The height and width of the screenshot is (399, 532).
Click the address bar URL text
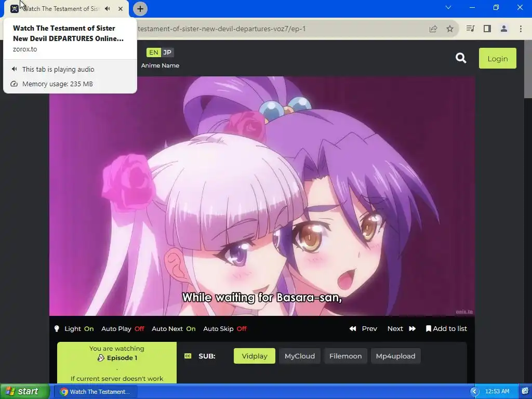pyautogui.click(x=221, y=29)
